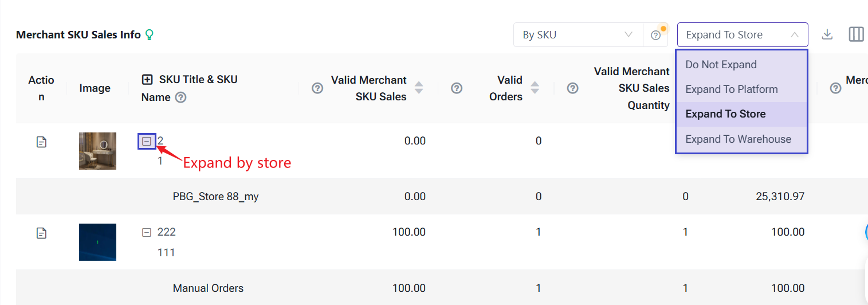Collapse the SKU 222 row expansion
868x305 pixels.
(147, 232)
